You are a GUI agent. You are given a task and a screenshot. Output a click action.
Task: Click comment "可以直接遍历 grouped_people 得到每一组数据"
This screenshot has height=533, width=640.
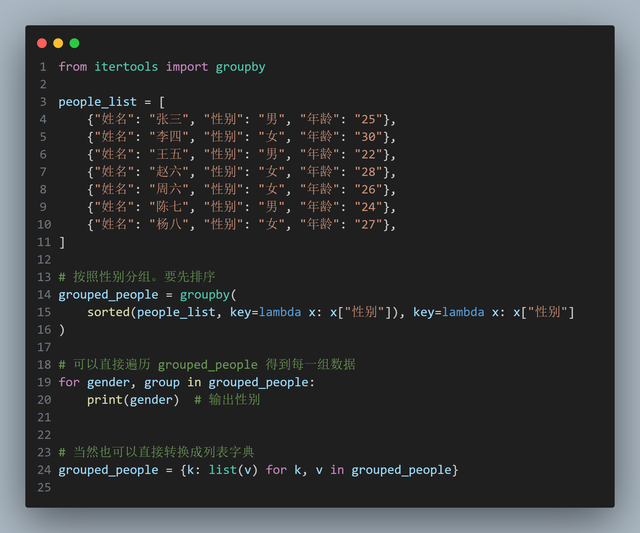pos(214,365)
